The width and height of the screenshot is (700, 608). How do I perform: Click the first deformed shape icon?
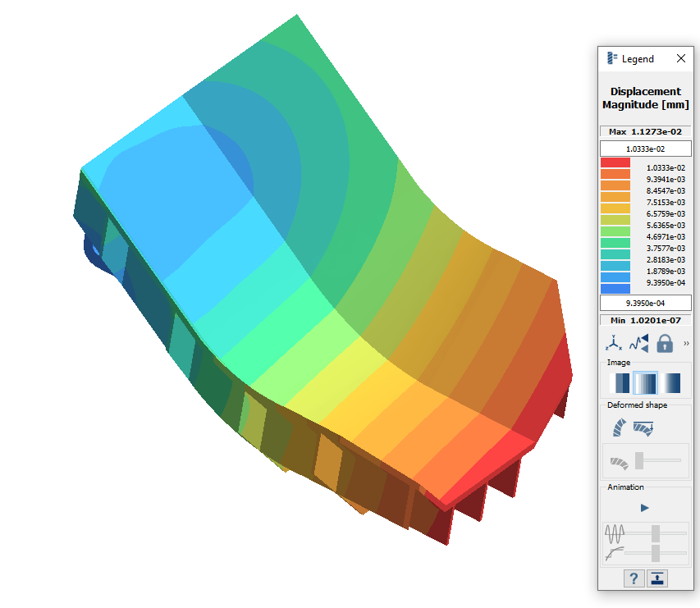619,427
